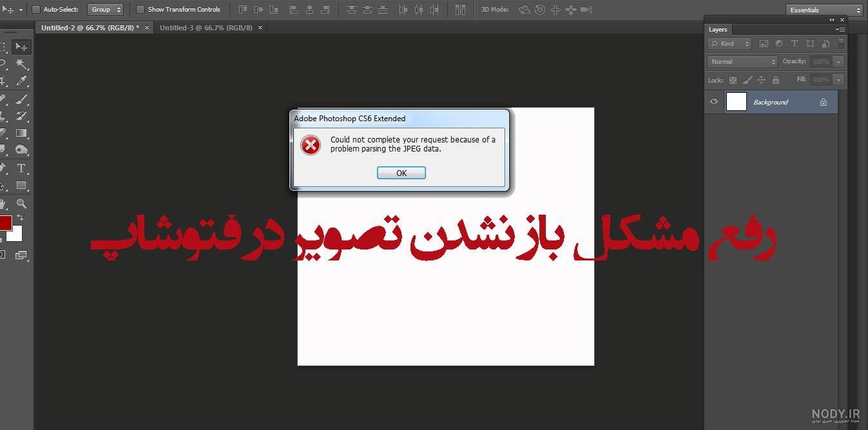The height and width of the screenshot is (430, 868).
Task: Select the Move tool in the toolbox
Action: pyautogui.click(x=21, y=47)
